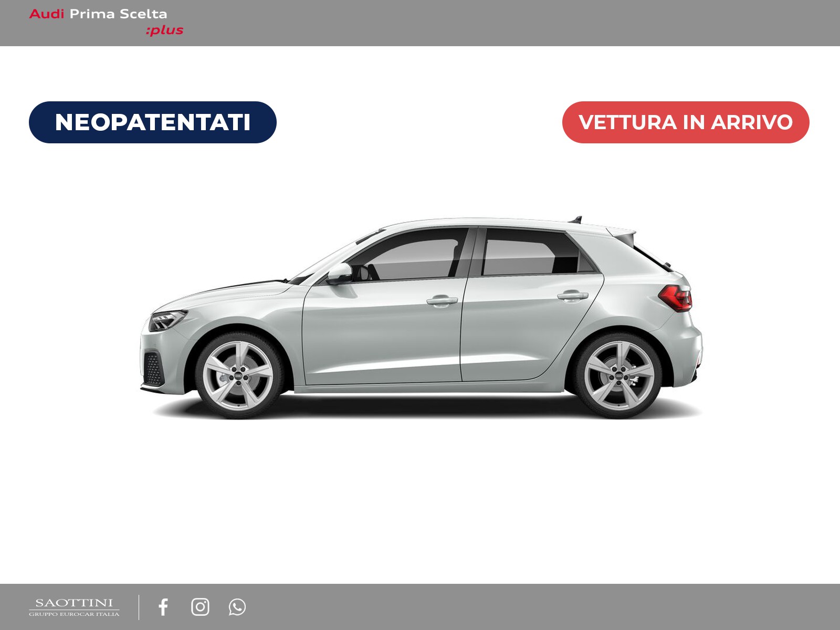
Task: Click the car's front headlight
Action: [167, 319]
